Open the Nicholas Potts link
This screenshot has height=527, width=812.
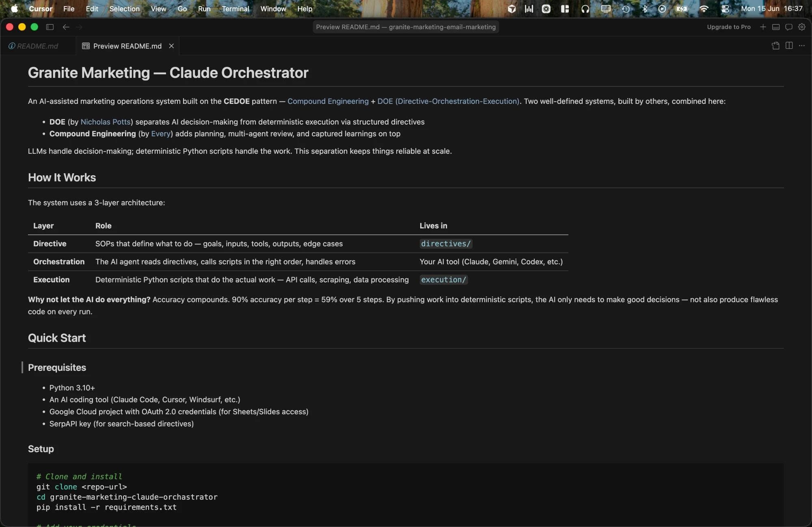[106, 122]
